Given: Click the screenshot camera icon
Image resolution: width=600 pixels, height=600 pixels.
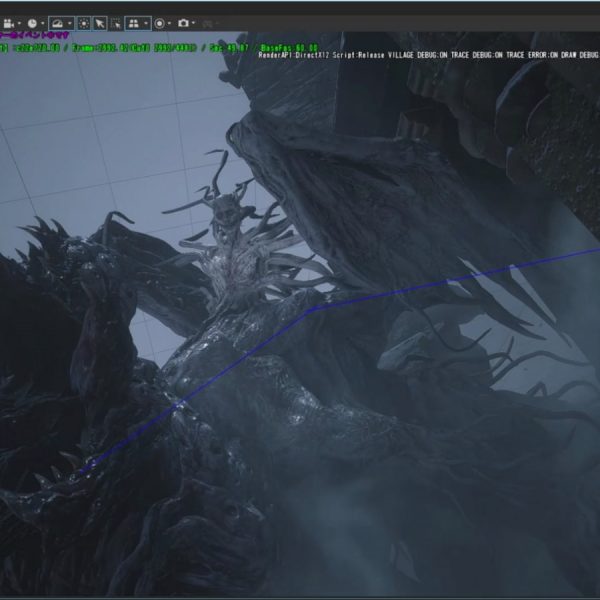Looking at the screenshot, I should tap(183, 23).
